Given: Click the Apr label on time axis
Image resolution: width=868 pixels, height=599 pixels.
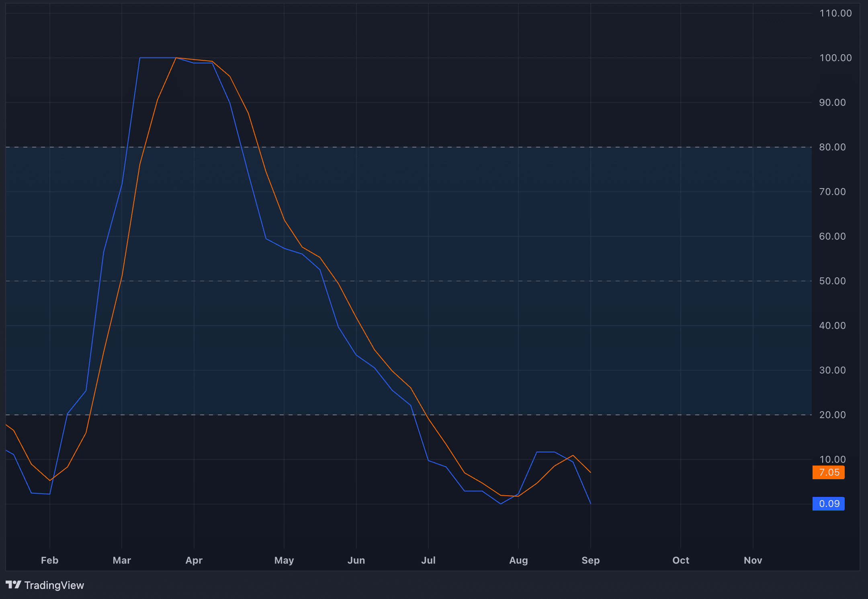Looking at the screenshot, I should click(x=194, y=560).
